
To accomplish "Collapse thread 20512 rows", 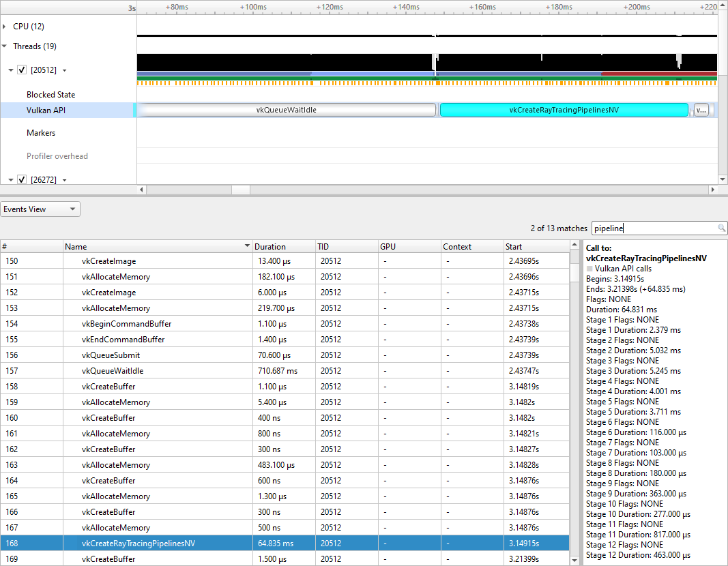I will pyautogui.click(x=11, y=70).
